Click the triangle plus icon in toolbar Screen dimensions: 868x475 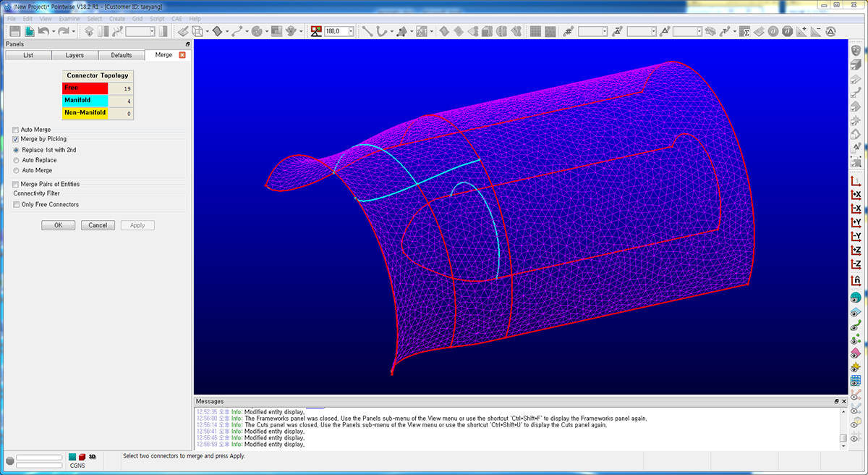(801, 31)
